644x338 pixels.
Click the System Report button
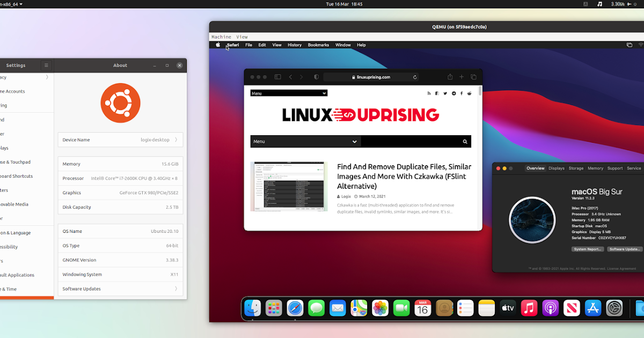588,249
